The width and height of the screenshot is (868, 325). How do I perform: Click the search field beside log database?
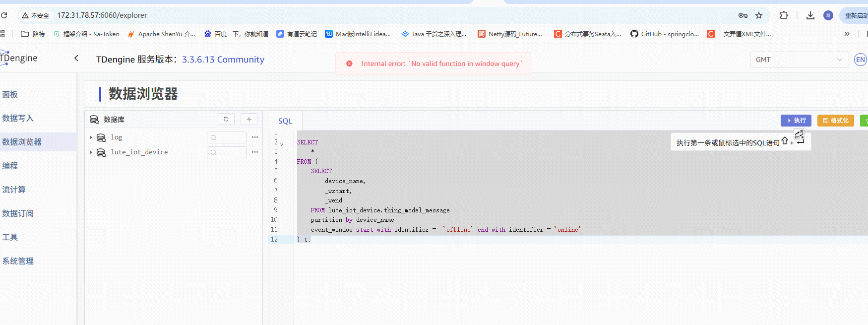227,137
